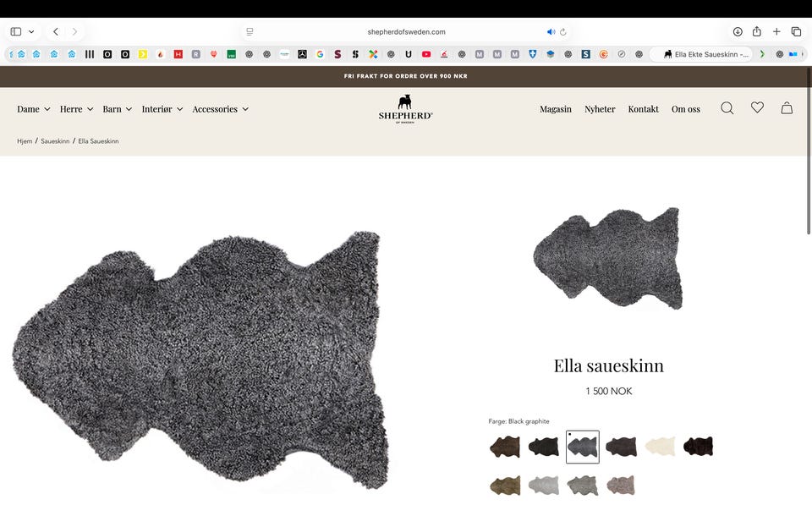Toggle the Safari sidebar
The height and width of the screenshot is (527, 812).
(x=16, y=31)
